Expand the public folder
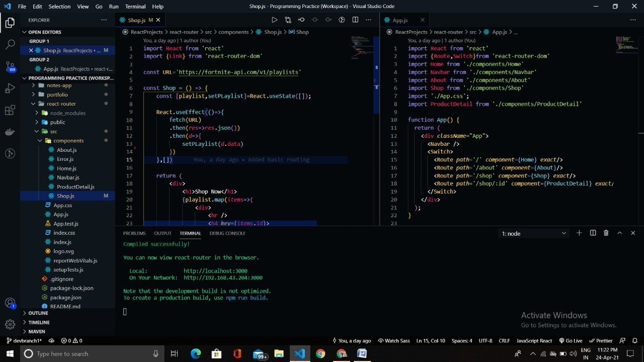Screen dimensions: 644x362 tap(68, 122)
